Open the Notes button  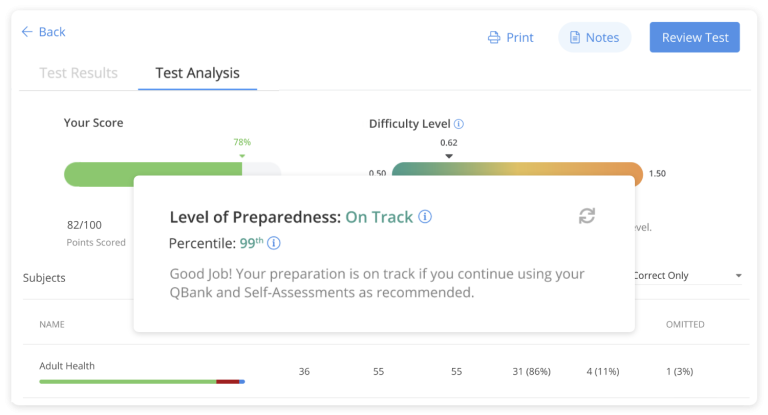[594, 38]
